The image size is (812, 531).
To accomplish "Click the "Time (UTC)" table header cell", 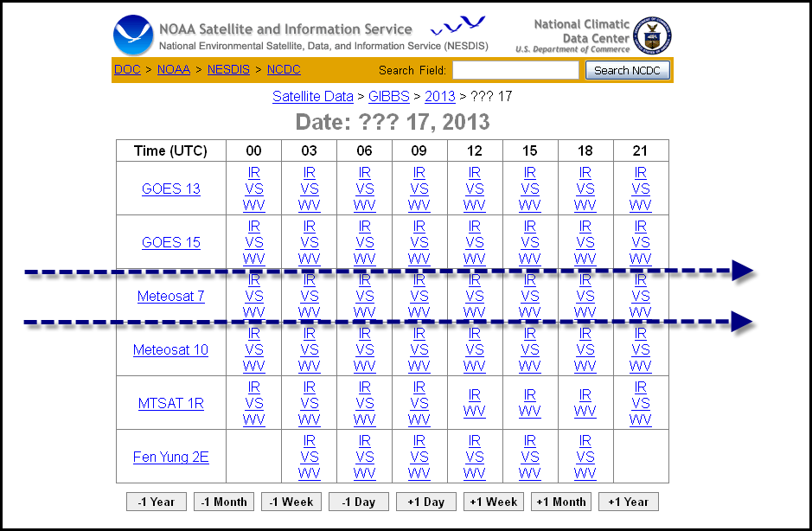I will (171, 150).
